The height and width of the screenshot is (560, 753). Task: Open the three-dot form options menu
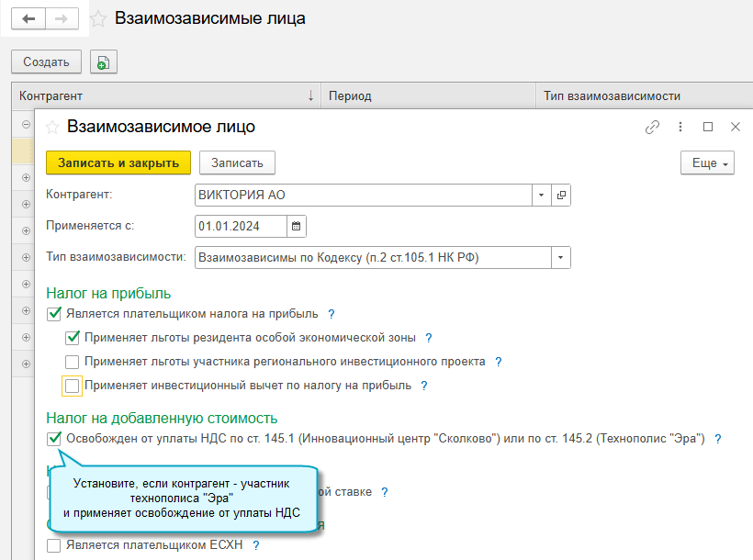pos(680,128)
